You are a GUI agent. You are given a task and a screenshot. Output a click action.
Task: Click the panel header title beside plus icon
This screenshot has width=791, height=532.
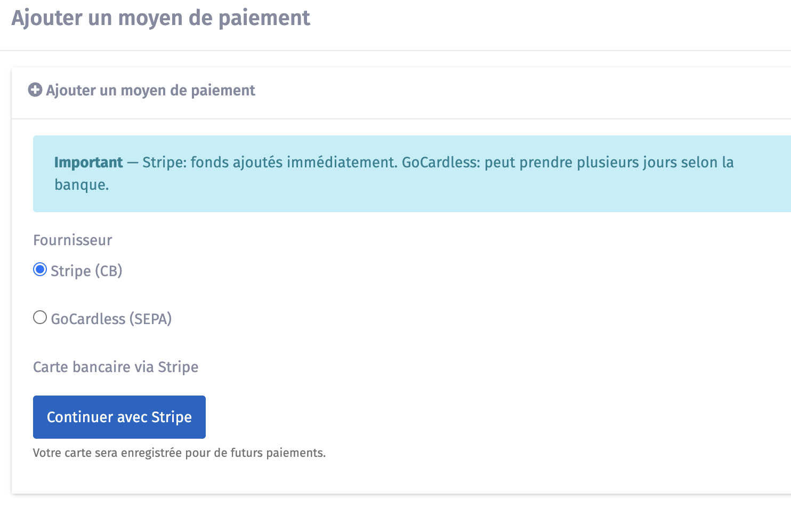[150, 91]
